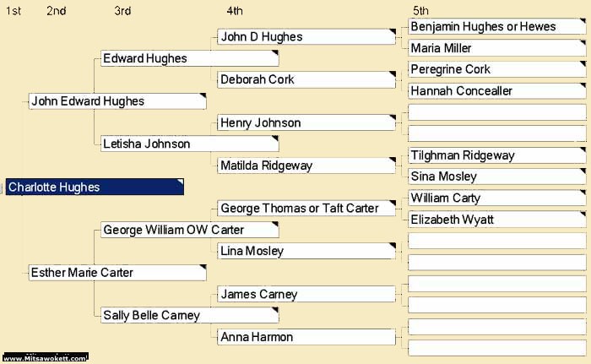Click corner triangle on John D Hughes box
The width and height of the screenshot is (591, 364).
pos(392,32)
